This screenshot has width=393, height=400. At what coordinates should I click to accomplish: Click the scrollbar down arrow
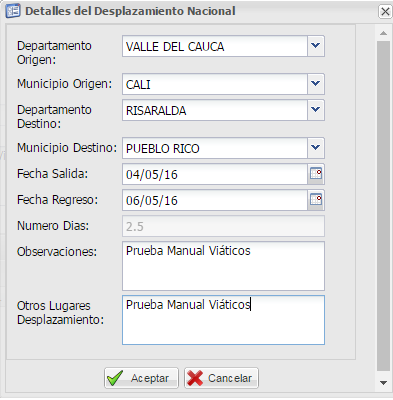383,383
